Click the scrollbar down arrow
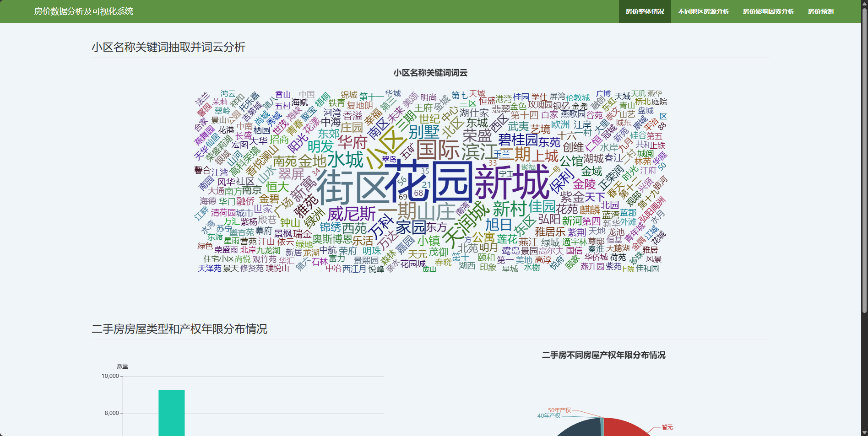The height and width of the screenshot is (436, 868). [x=864, y=432]
